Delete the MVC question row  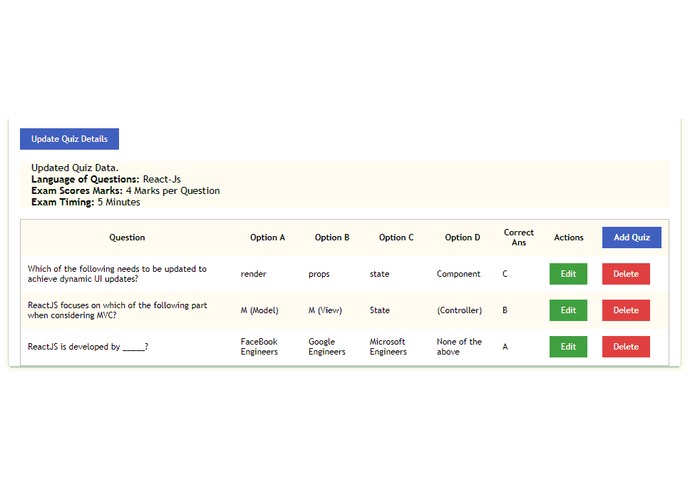click(x=626, y=310)
